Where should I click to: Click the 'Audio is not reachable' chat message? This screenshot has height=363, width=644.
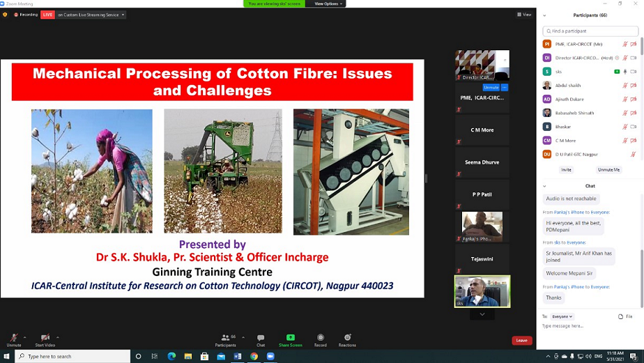[571, 199]
